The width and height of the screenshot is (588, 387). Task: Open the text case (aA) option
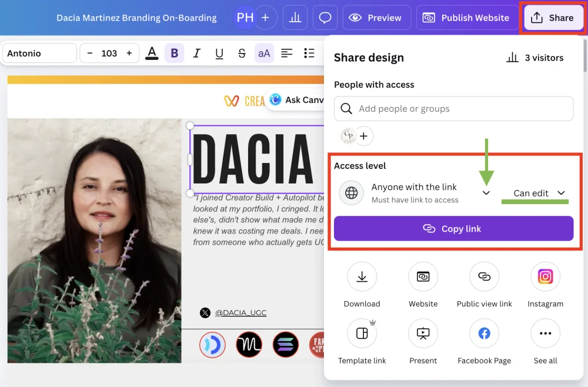point(263,53)
